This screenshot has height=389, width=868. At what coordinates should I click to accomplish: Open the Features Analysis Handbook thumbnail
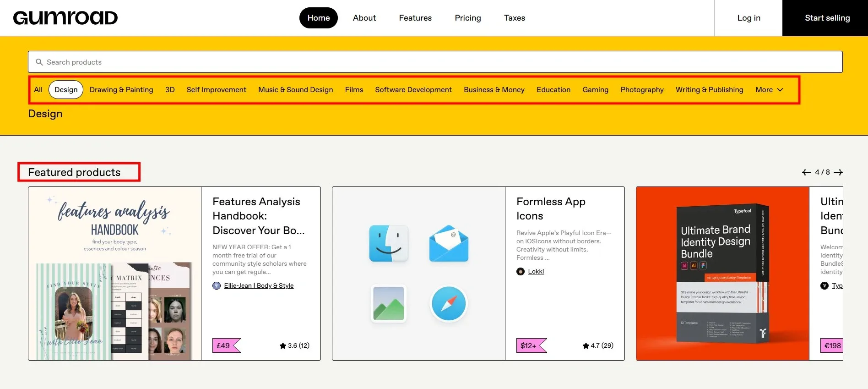(x=115, y=274)
